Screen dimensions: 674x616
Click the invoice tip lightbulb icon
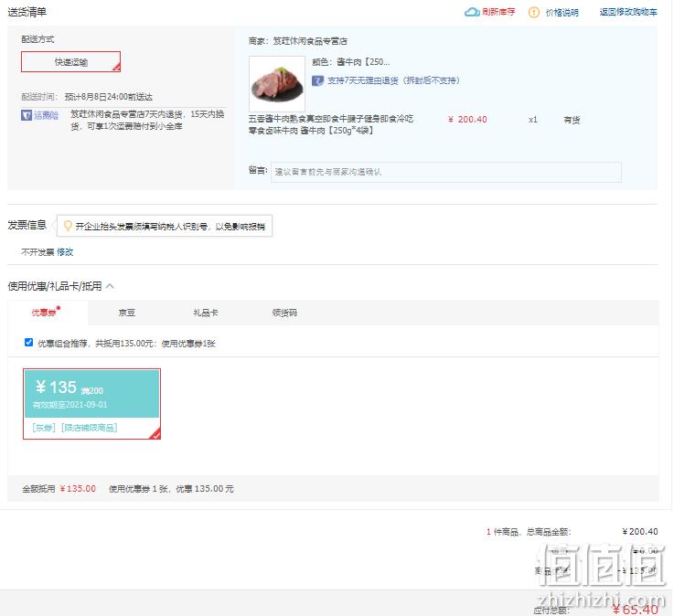pos(68,226)
